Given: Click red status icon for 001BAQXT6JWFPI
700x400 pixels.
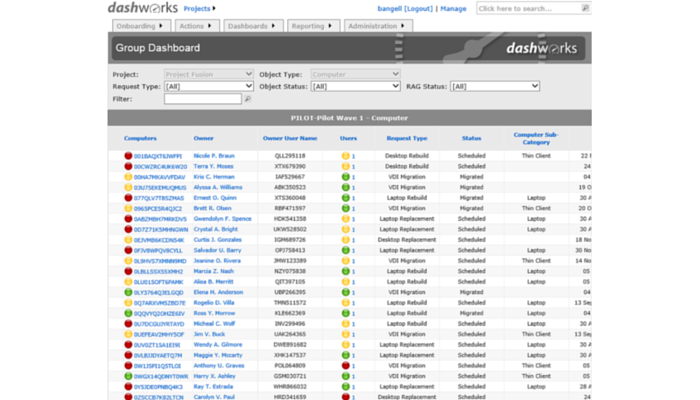Looking at the screenshot, I should point(128,156).
